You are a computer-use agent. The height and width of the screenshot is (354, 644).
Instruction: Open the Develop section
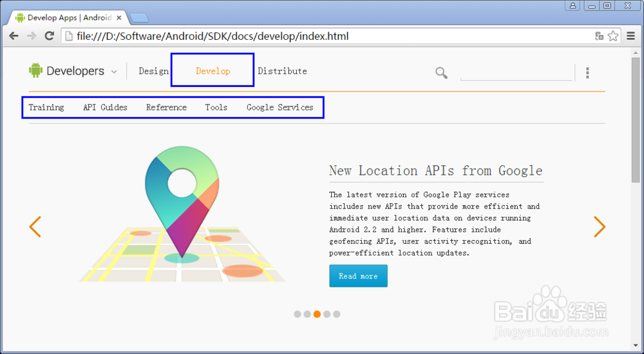pyautogui.click(x=213, y=71)
